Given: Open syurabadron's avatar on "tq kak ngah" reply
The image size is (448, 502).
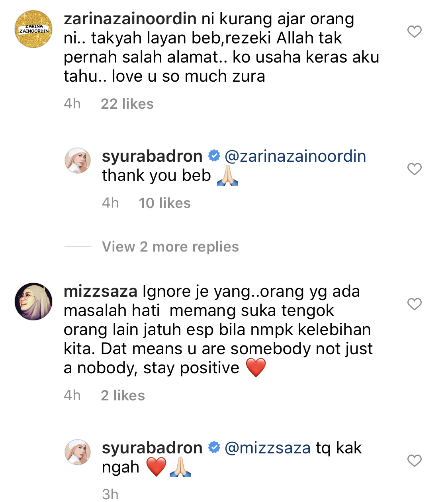Looking at the screenshot, I should [78, 452].
